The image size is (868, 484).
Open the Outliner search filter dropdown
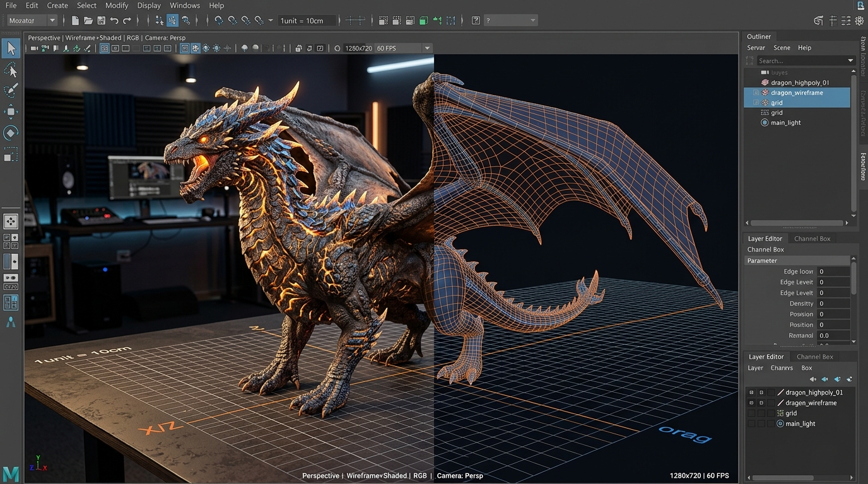[850, 60]
